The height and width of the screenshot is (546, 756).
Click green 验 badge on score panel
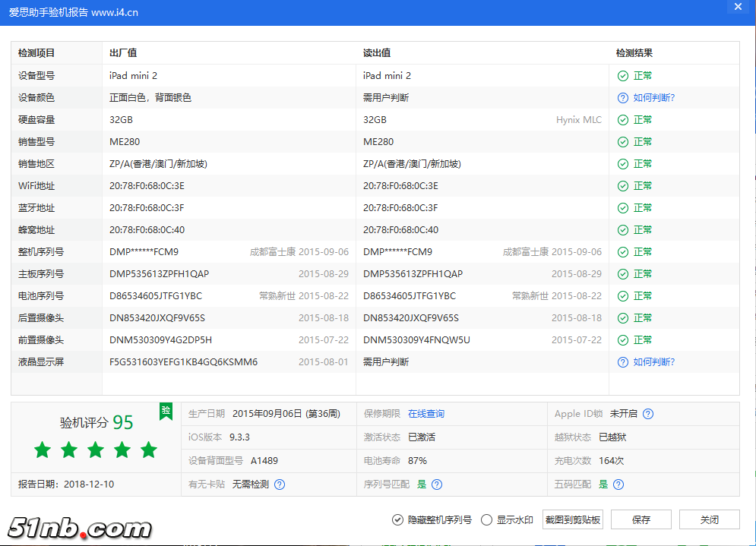166,411
